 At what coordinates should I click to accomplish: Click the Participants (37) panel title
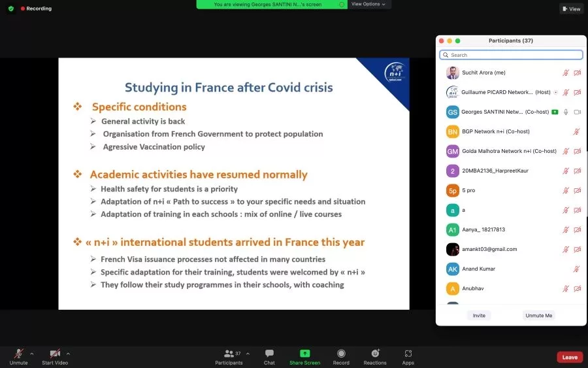pos(510,41)
